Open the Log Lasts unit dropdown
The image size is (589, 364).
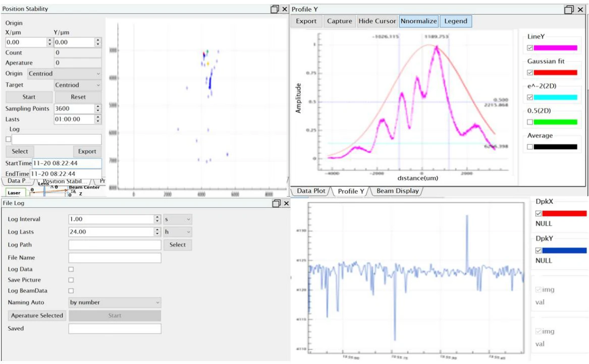coord(178,232)
